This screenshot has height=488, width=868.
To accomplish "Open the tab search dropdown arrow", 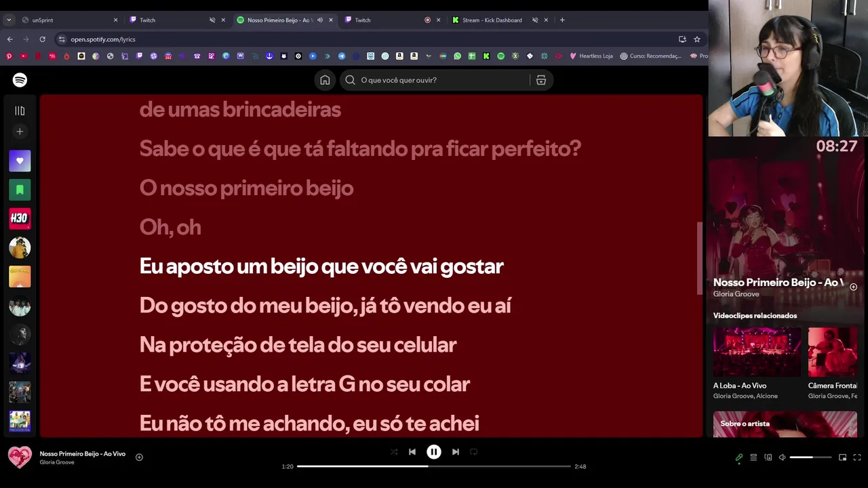I will [x=9, y=20].
